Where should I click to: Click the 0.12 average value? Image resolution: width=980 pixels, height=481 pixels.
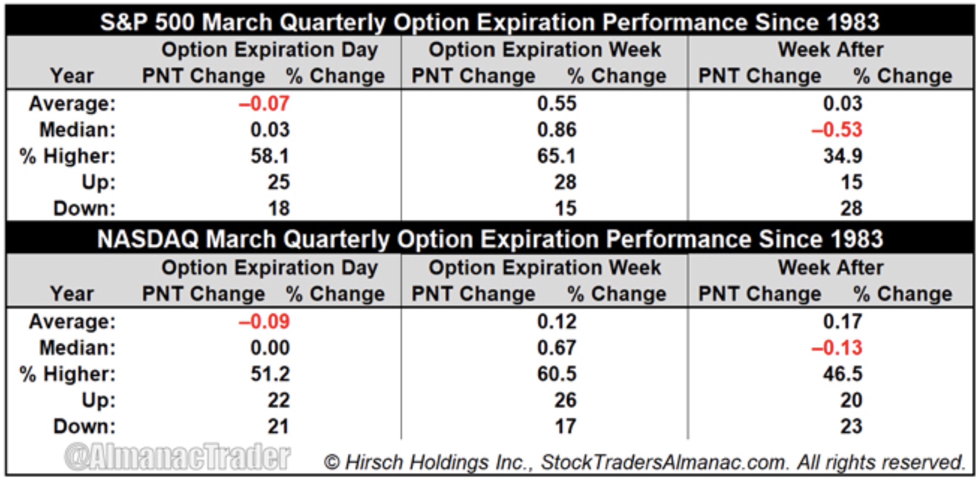[x=557, y=322]
